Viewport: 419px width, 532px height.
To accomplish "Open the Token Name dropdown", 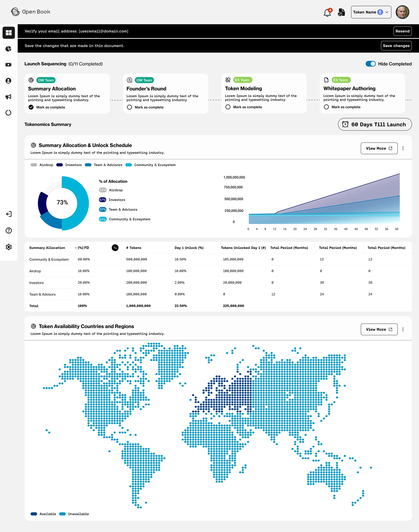I will (x=371, y=12).
